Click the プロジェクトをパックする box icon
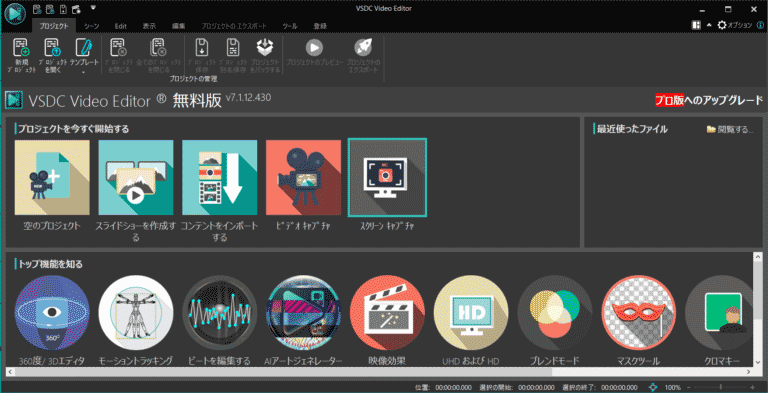 click(264, 48)
